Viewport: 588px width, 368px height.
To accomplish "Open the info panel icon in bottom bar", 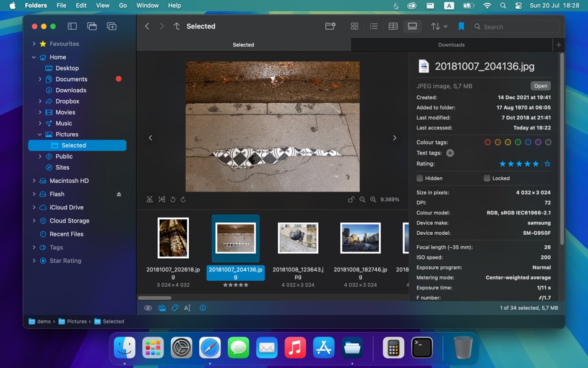I will [202, 307].
